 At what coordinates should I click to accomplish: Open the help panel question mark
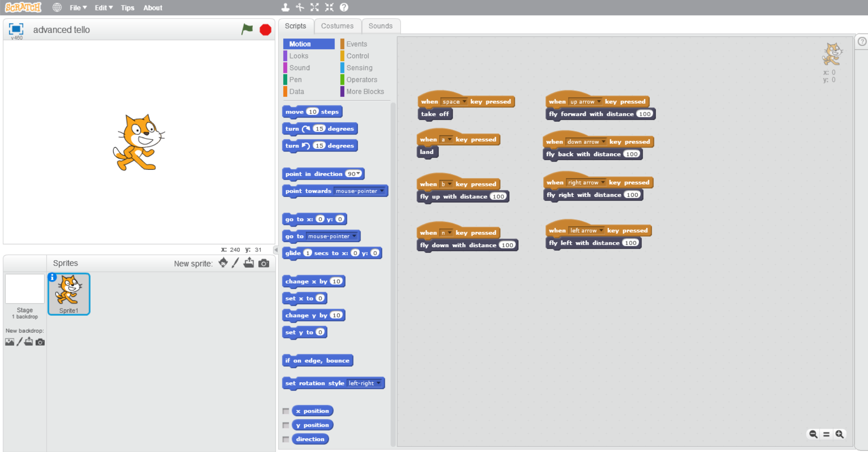tap(862, 42)
